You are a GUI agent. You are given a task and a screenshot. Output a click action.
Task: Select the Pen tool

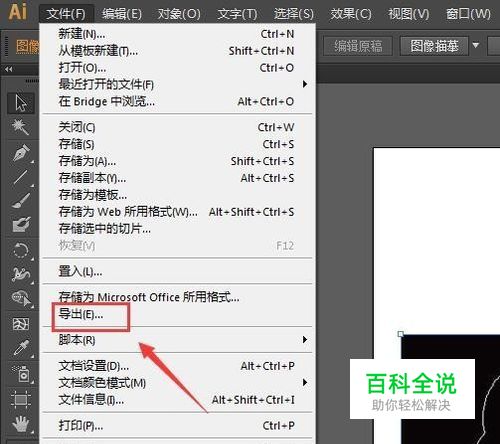coord(21,153)
